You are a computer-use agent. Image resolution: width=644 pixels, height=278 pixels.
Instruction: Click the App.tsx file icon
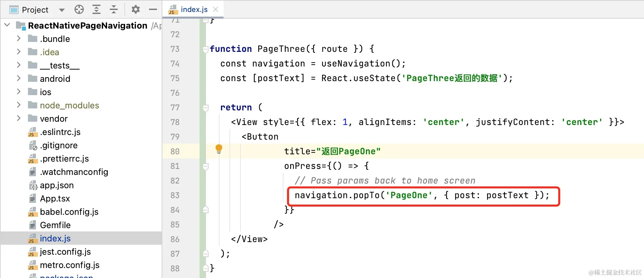33,199
